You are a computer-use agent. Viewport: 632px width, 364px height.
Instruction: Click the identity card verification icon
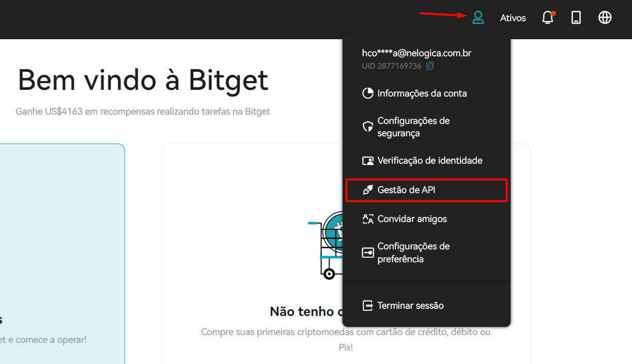pyautogui.click(x=368, y=161)
